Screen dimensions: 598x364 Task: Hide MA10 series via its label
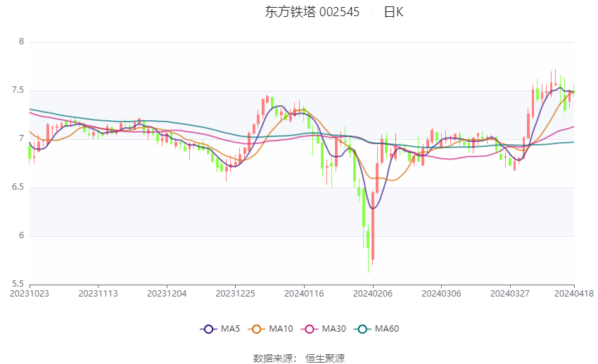281,329
